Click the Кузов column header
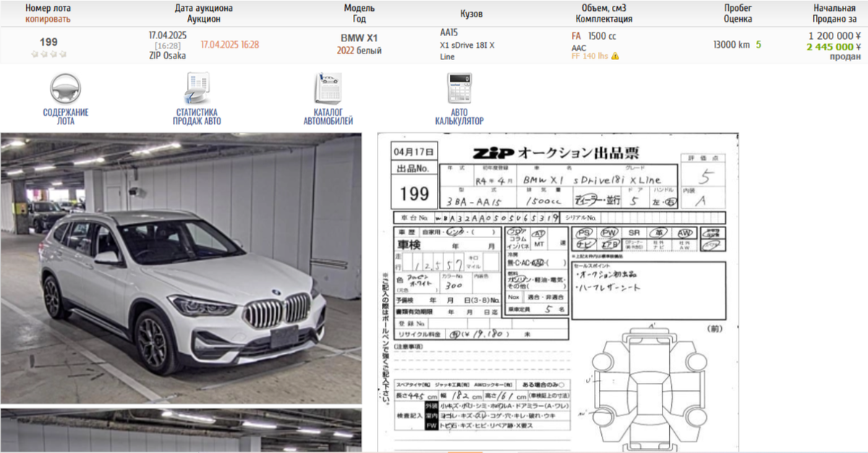The width and height of the screenshot is (868, 453). [472, 14]
